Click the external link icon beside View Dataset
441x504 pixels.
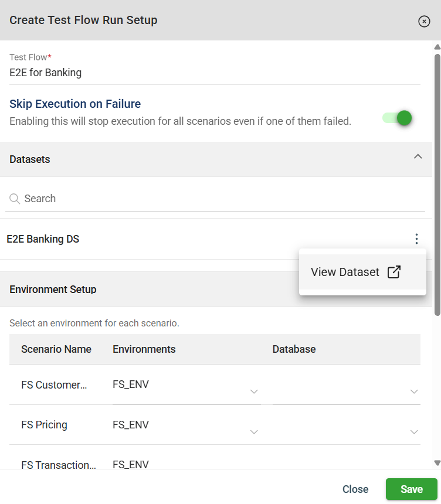(394, 272)
